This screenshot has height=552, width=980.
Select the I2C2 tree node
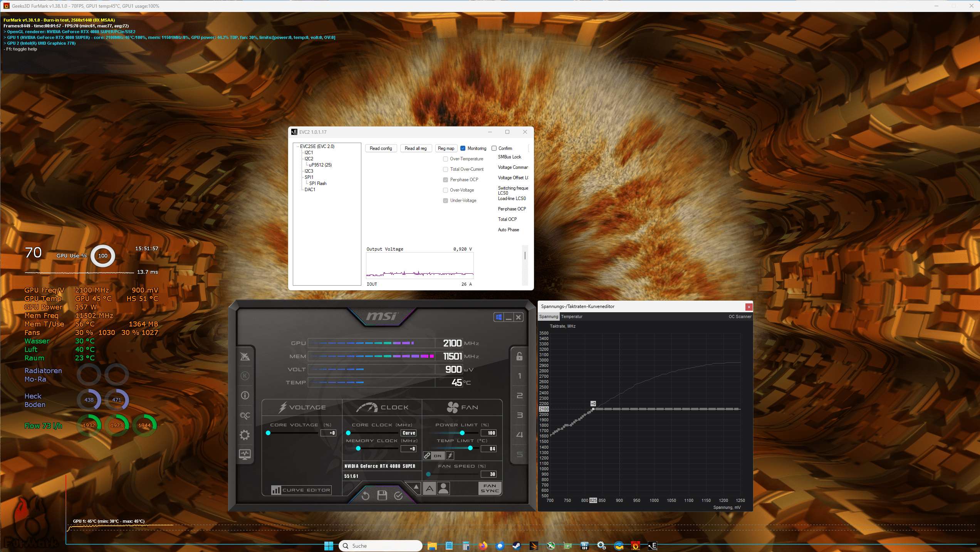point(309,159)
